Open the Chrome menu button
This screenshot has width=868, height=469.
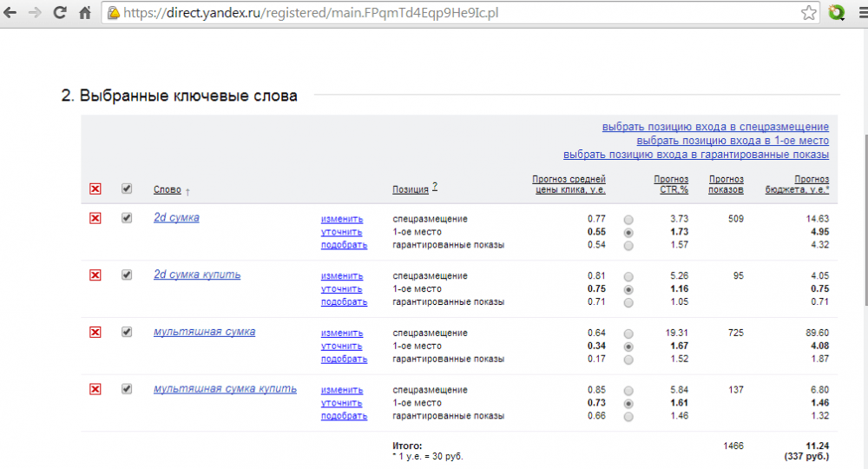pos(863,13)
